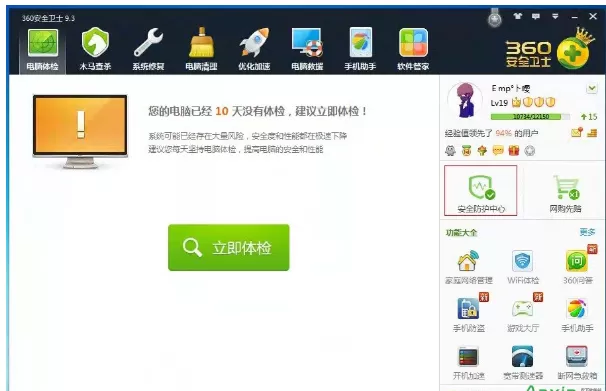Click the 360安全卫士 crown logo

(550, 49)
